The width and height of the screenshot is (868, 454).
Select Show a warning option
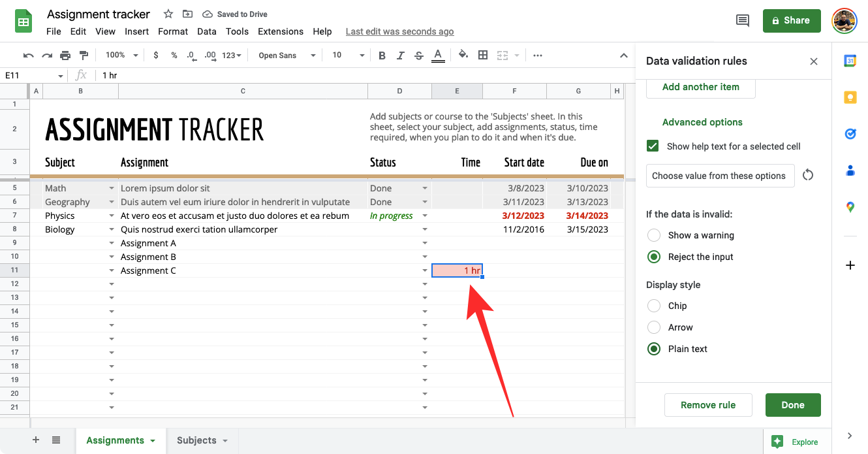[x=654, y=235]
